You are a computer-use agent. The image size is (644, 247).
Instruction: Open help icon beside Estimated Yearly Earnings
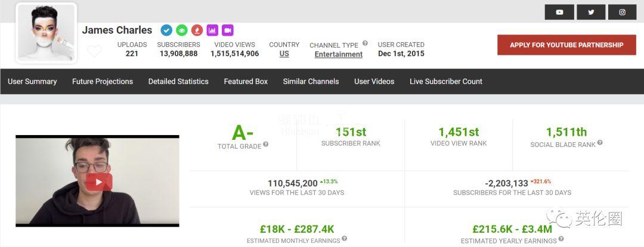(561, 239)
